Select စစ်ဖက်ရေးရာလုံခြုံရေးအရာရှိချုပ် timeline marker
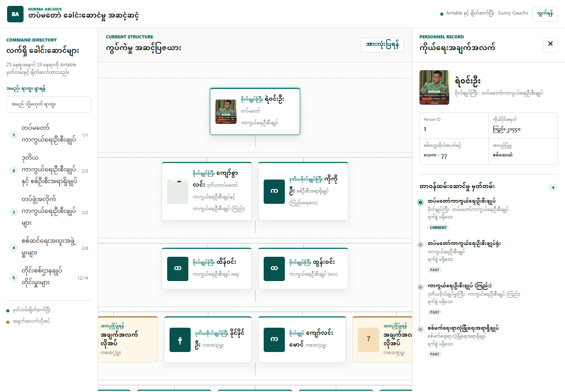Screen dimensions: 565x392 click(420, 329)
